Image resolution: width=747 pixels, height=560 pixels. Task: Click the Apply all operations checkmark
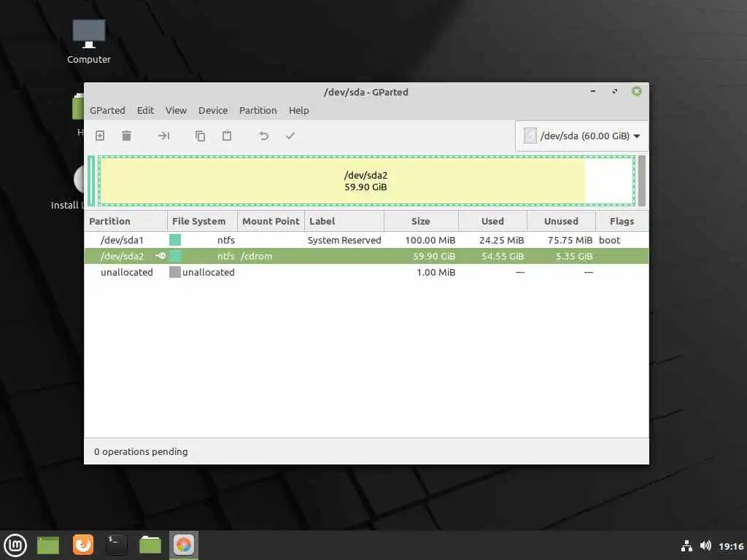[x=290, y=136]
